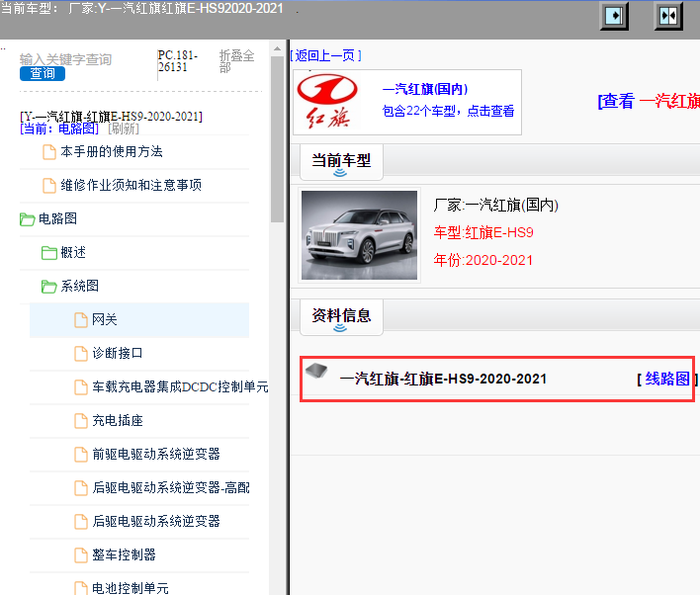Click the page icon beside 网关
The width and height of the screenshot is (700, 595).
tap(81, 319)
